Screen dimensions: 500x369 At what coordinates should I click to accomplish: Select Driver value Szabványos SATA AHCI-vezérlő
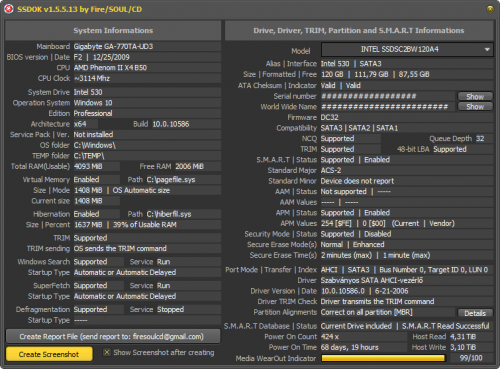[x=372, y=280]
